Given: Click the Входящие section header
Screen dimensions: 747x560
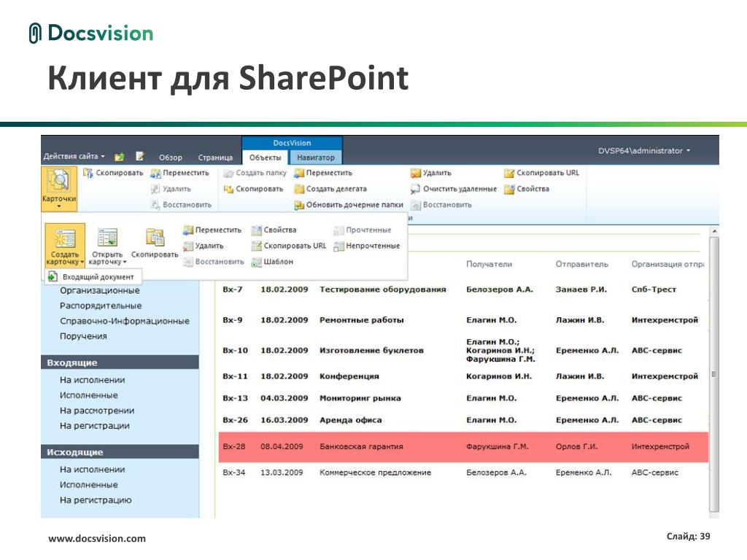Looking at the screenshot, I should point(120,362).
